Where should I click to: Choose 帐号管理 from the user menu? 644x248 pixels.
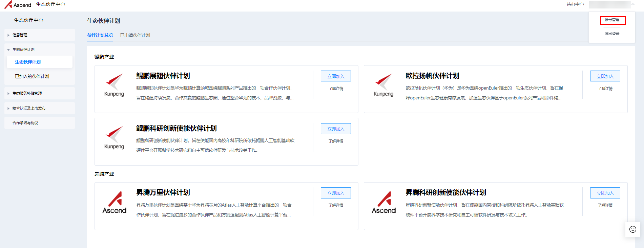(x=612, y=20)
